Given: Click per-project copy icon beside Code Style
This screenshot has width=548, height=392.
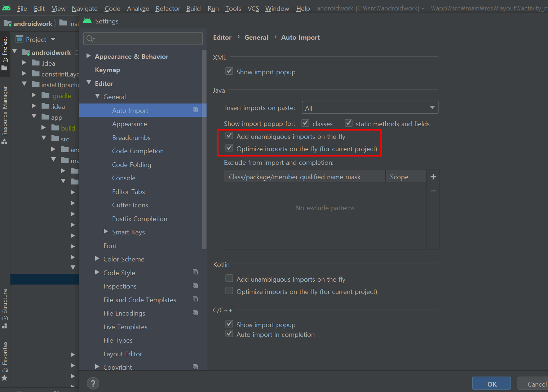Looking at the screenshot, I should pos(195,272).
